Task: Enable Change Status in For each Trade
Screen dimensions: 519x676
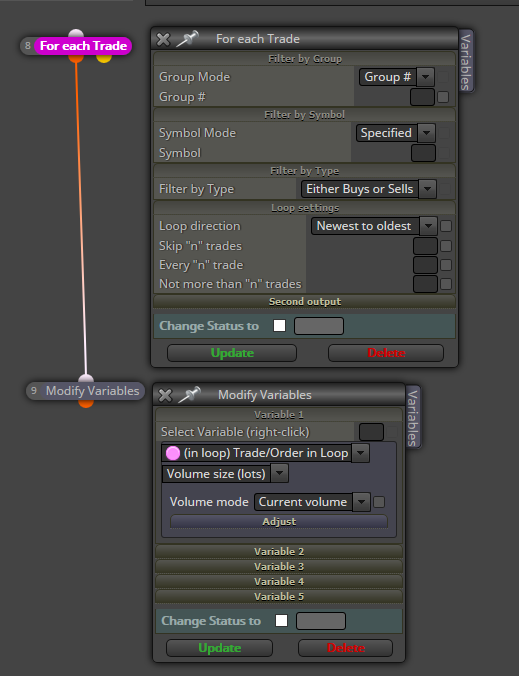Action: 279,325
